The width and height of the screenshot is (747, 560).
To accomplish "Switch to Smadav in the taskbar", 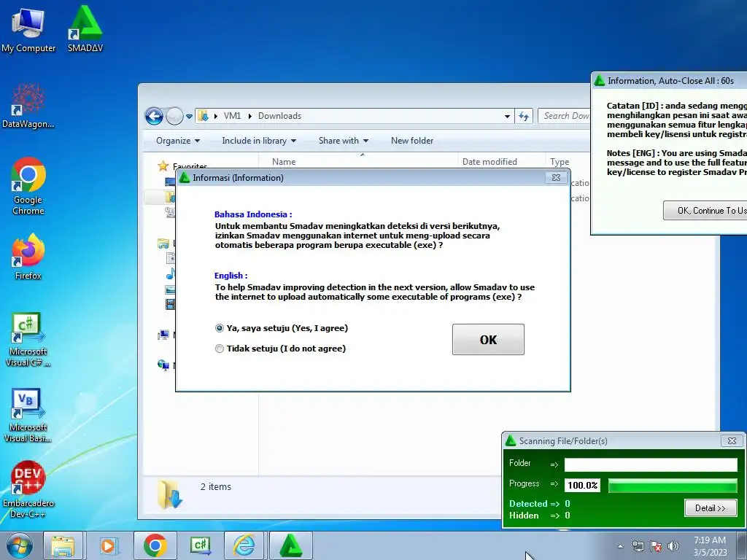I will [290, 545].
